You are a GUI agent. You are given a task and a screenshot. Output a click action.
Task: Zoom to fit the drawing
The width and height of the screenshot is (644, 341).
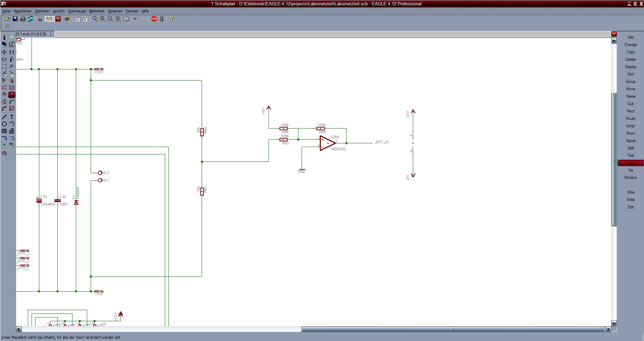(x=95, y=19)
